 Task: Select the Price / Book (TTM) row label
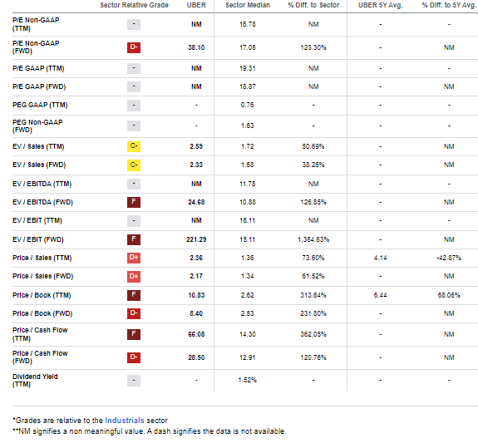pyautogui.click(x=42, y=295)
